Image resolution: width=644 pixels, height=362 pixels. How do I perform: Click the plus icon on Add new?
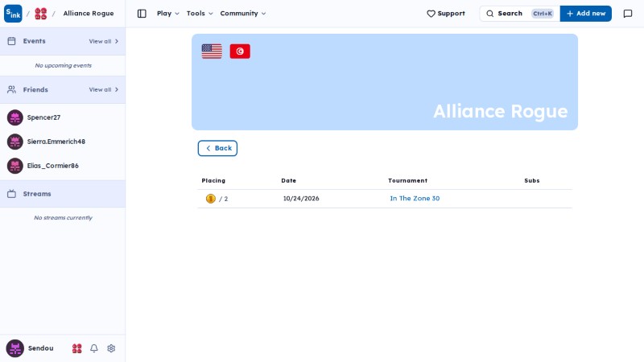(x=570, y=14)
